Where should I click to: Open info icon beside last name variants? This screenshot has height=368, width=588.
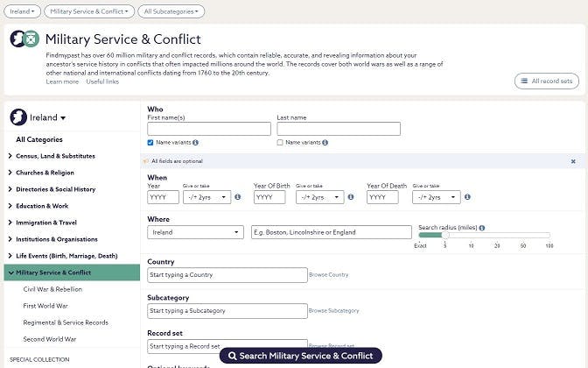coord(325,143)
